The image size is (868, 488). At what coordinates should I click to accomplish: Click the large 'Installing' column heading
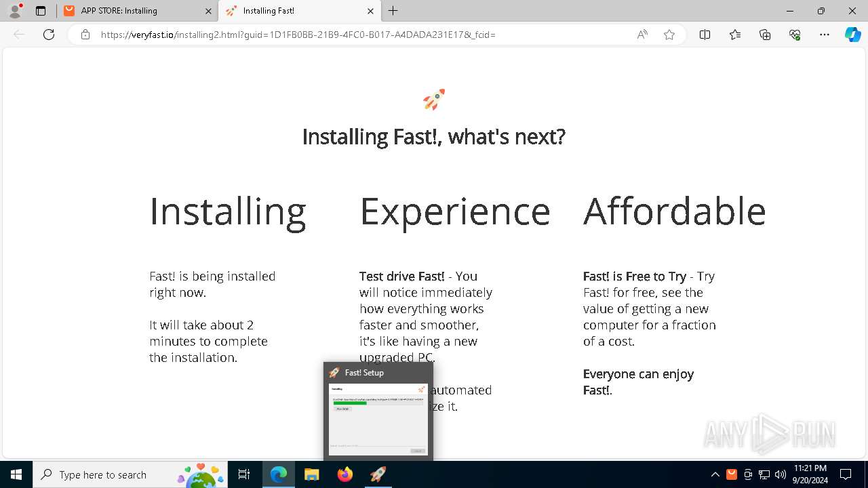228,212
